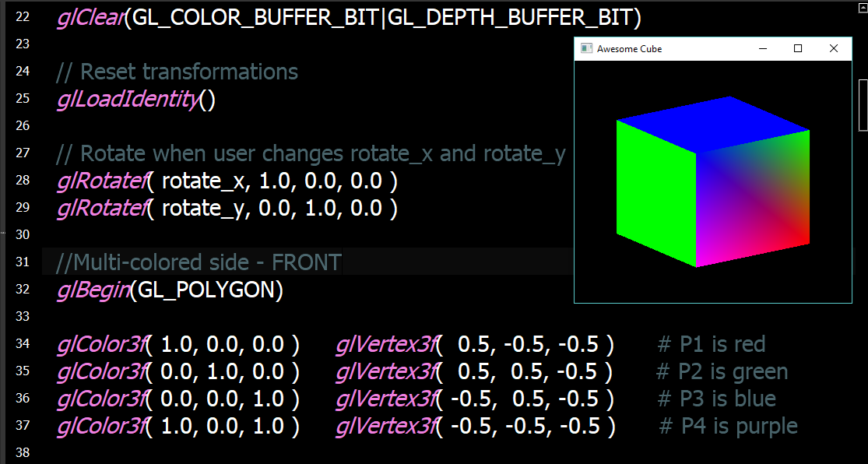
Task: Click line number 31 in the gutter
Action: click(22, 262)
